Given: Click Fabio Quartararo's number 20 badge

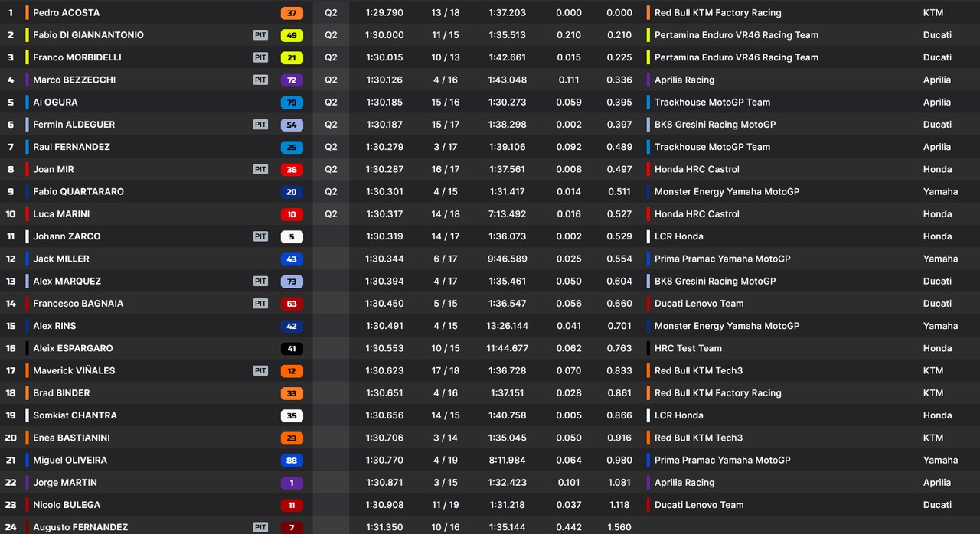Looking at the screenshot, I should [292, 192].
